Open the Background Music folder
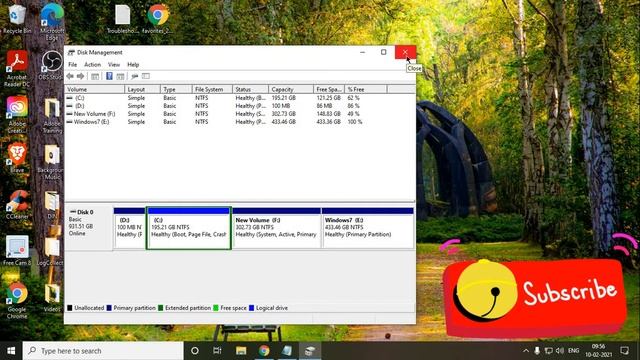Screen dimensions: 640x360 tap(52, 162)
